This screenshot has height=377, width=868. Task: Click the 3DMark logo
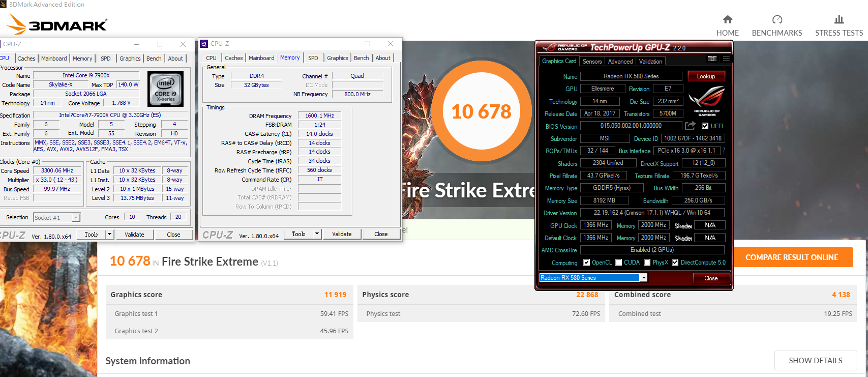tap(57, 24)
